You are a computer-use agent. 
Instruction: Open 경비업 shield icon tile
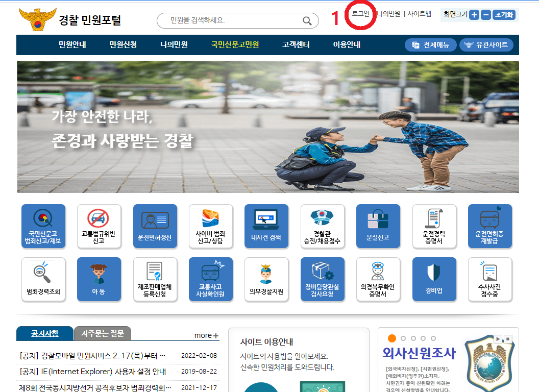[434, 279]
